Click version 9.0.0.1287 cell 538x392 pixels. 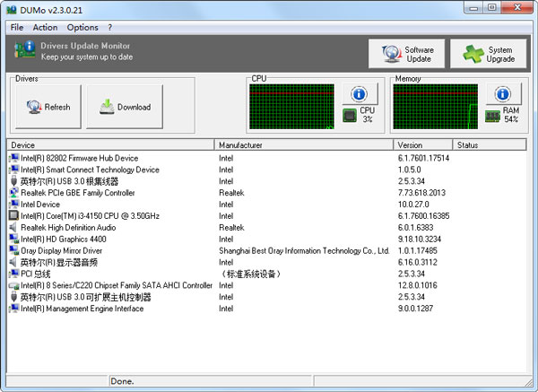click(x=415, y=309)
